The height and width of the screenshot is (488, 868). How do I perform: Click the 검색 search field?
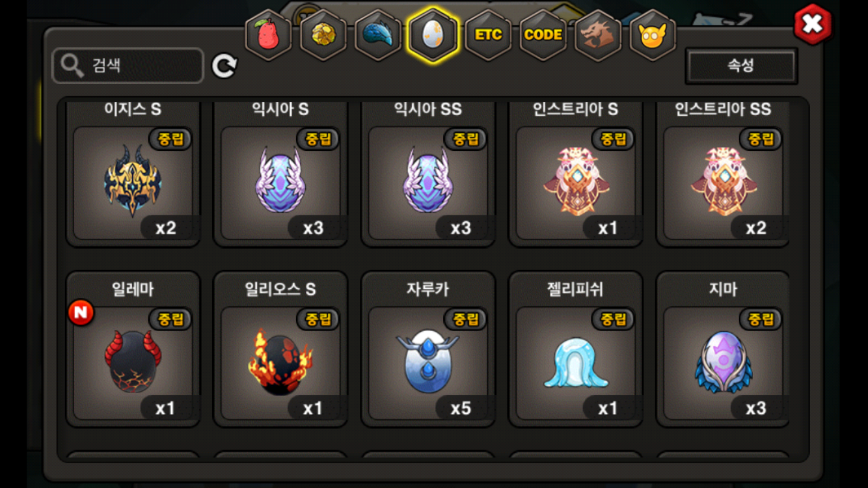click(x=128, y=66)
